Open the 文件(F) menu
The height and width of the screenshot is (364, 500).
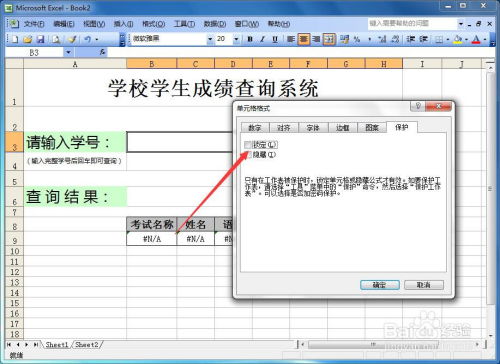34,24
